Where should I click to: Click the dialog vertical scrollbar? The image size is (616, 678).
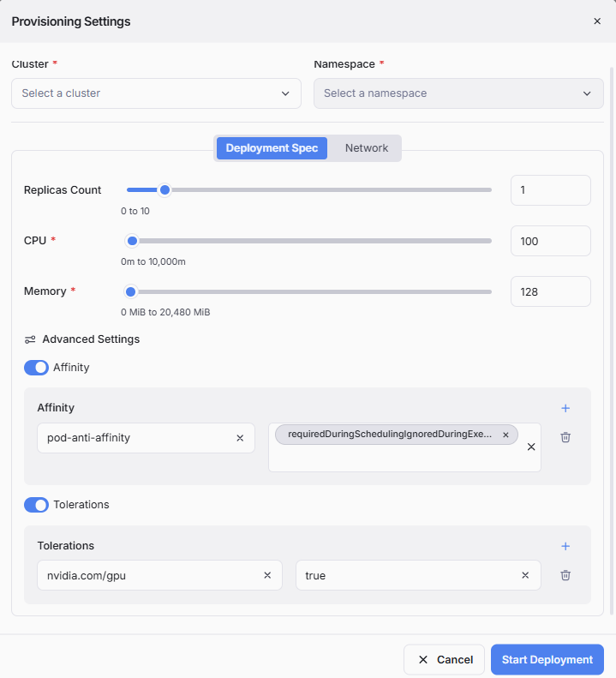[x=612, y=341]
